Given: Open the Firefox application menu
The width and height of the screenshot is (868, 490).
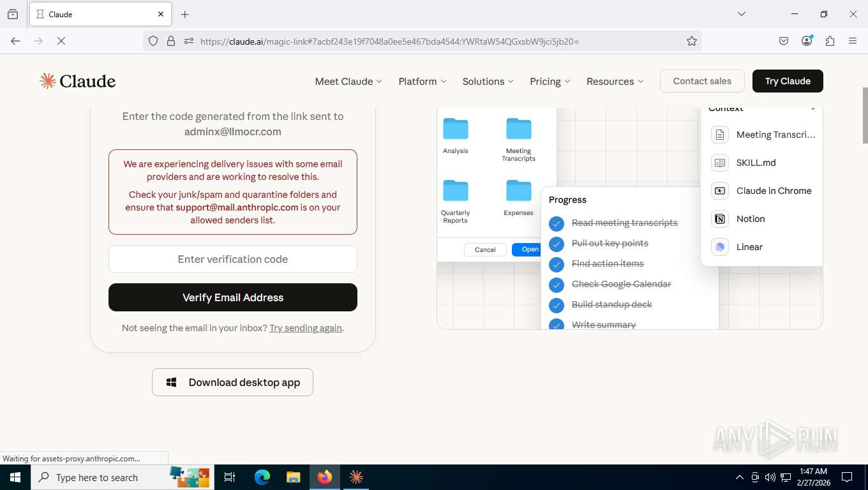Looking at the screenshot, I should pyautogui.click(x=853, y=41).
